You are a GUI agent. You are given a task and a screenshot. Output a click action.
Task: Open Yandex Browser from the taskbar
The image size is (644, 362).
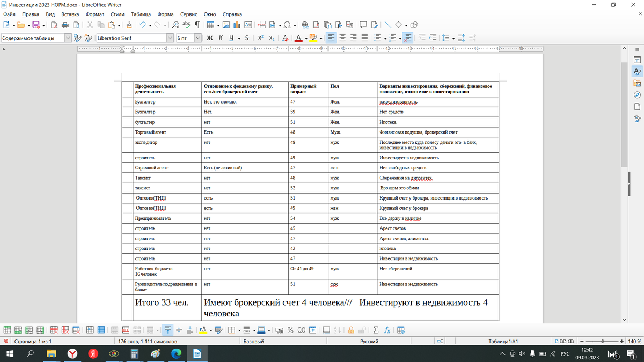pyautogui.click(x=72, y=354)
